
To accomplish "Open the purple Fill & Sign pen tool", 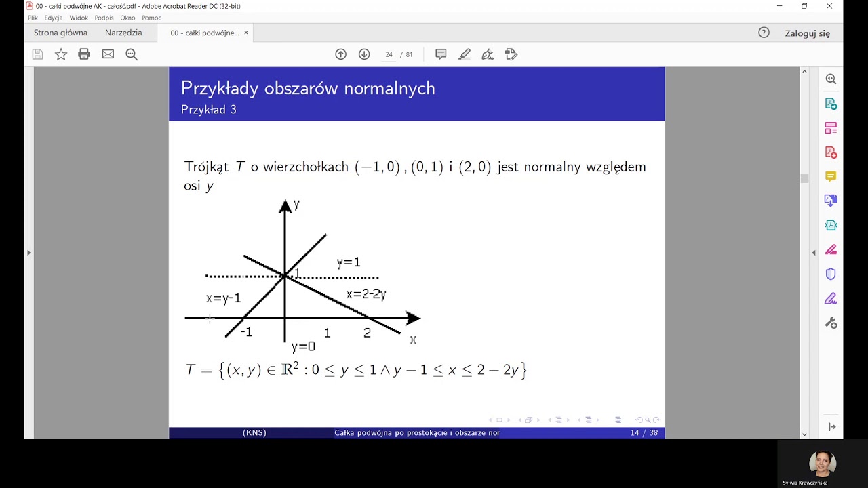I will click(831, 298).
